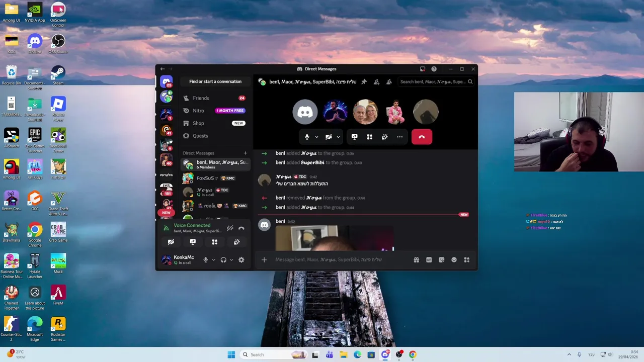Expand microphone options arrow in call
The width and height of the screenshot is (644, 362).
pyautogui.click(x=316, y=137)
